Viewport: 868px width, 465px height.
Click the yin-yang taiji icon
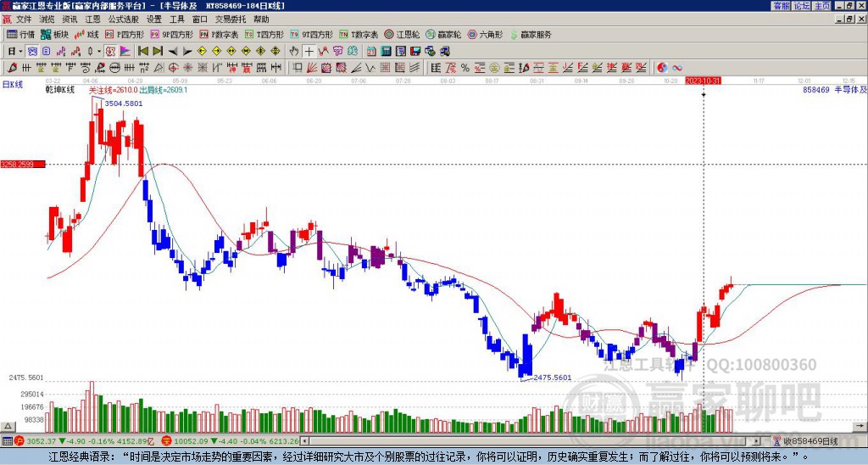pyautogui.click(x=662, y=68)
